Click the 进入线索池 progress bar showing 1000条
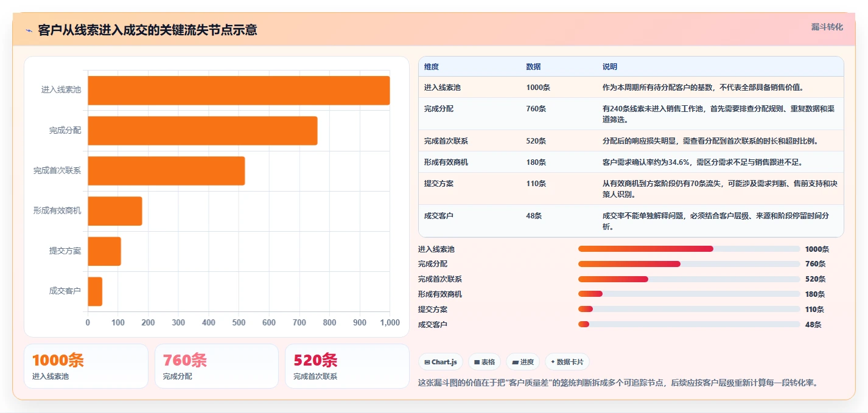This screenshot has width=868, height=413. point(689,249)
